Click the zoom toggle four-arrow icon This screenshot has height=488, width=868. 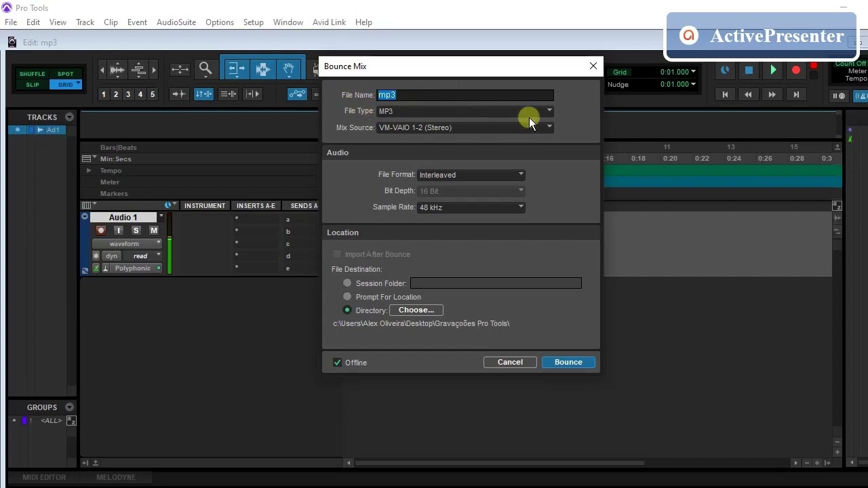coord(180,68)
